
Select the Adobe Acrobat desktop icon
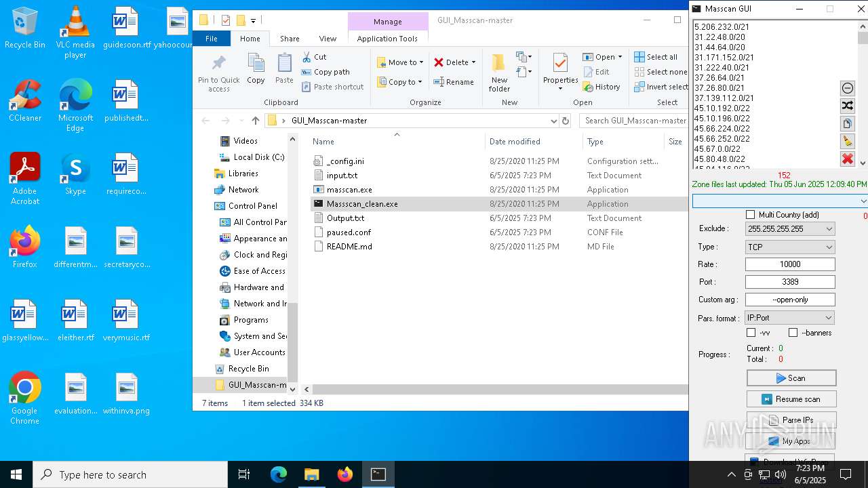25,179
